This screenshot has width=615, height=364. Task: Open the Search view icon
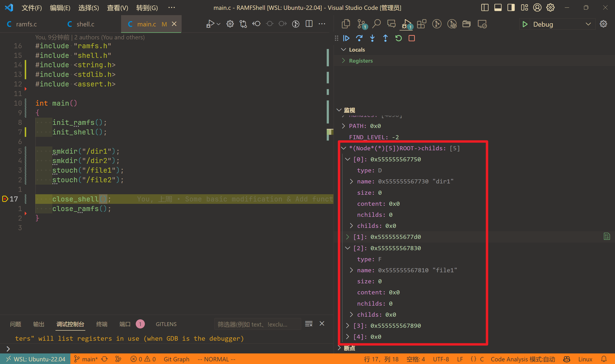click(376, 24)
